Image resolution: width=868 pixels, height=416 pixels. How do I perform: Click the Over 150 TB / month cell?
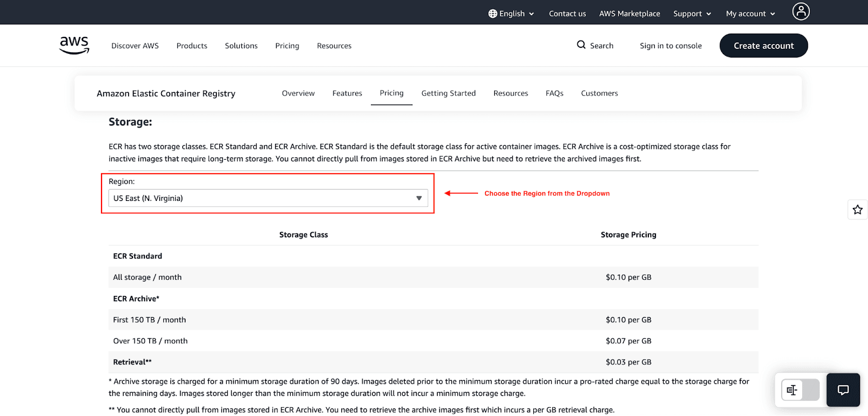click(150, 341)
